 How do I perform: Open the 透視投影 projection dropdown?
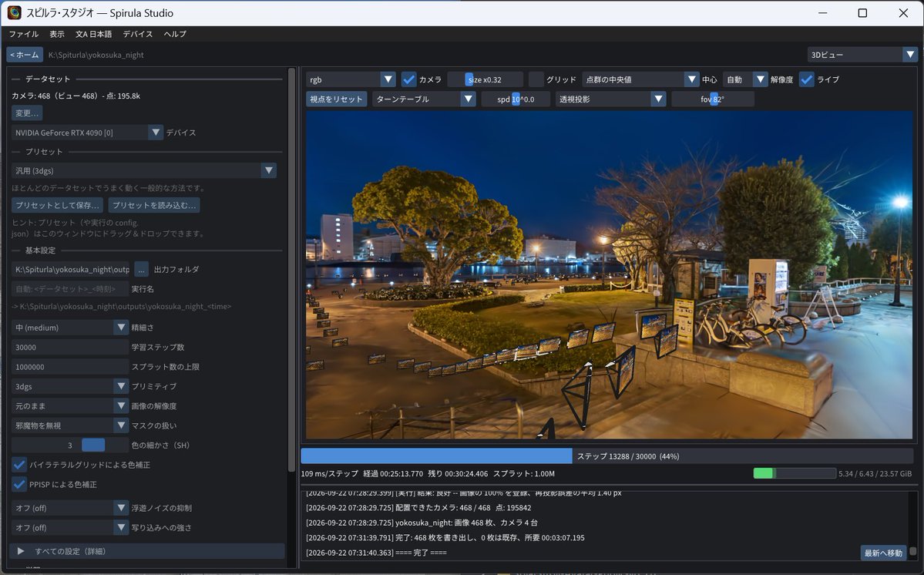610,99
